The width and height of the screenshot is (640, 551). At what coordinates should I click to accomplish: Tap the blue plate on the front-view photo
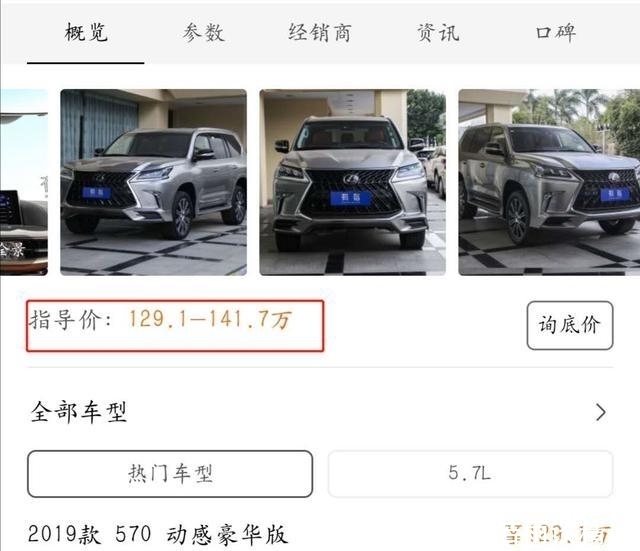point(351,198)
